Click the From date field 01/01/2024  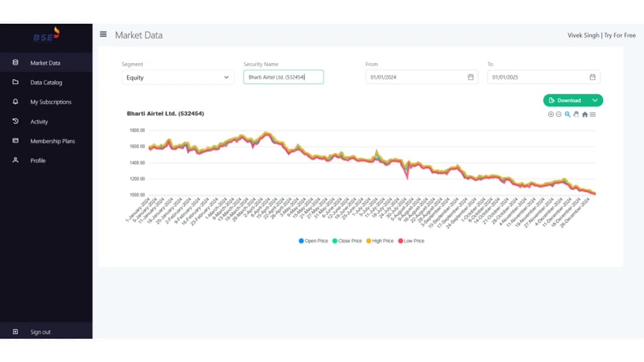[422, 77]
